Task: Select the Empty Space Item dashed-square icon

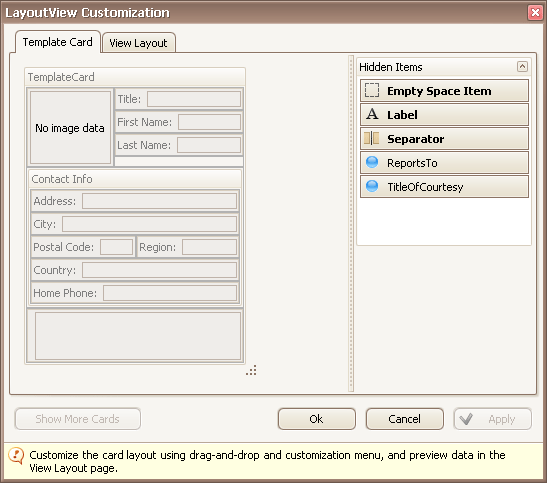Action: click(372, 90)
